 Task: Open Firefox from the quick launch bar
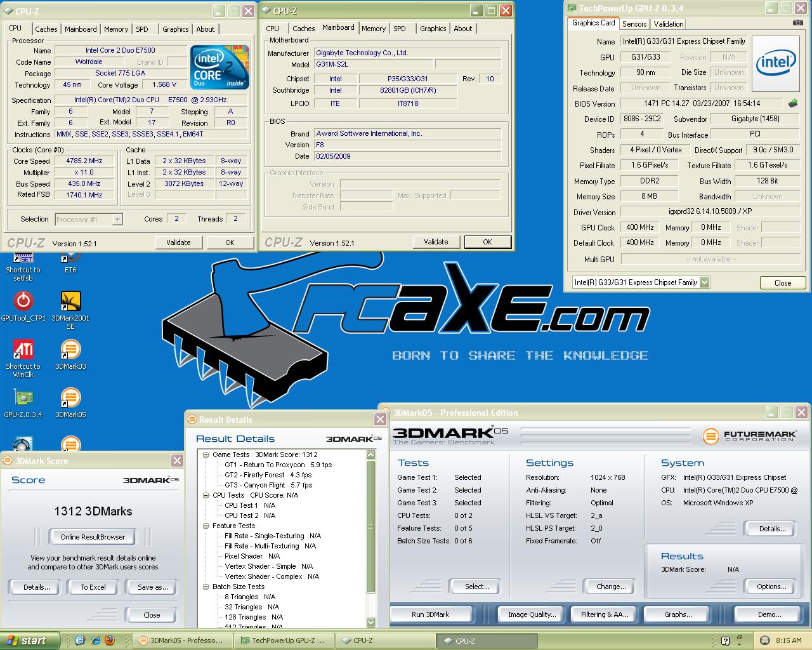pos(109,640)
